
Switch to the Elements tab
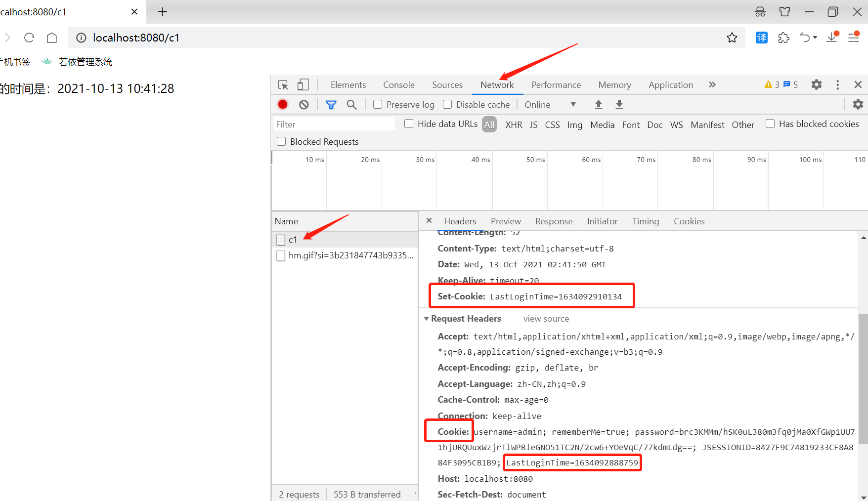pos(348,85)
